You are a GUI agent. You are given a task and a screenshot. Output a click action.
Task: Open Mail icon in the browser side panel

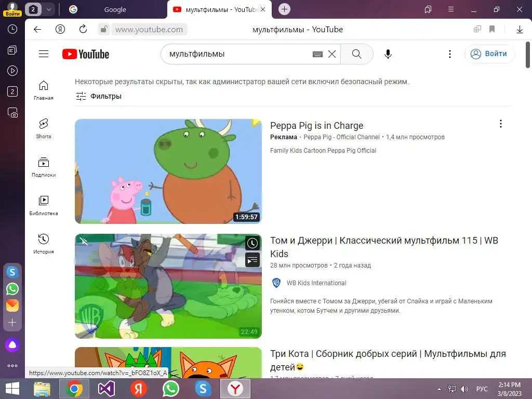(x=12, y=305)
